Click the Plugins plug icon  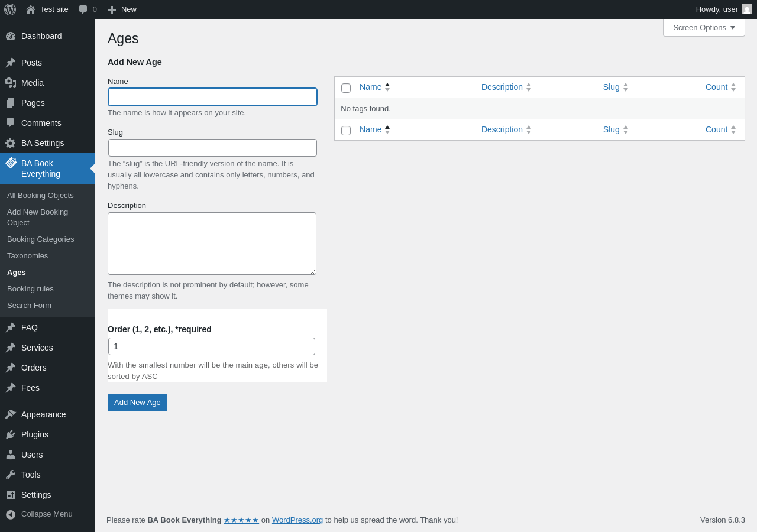coord(11,434)
